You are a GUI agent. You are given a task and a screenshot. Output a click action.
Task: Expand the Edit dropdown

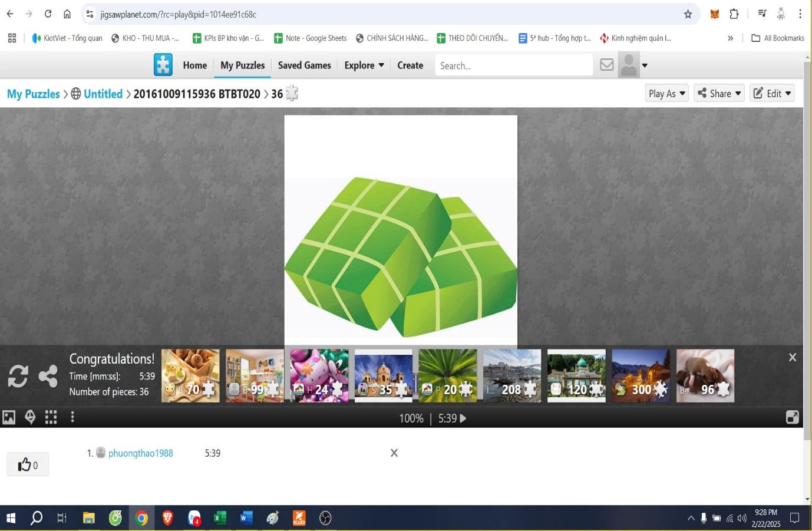[x=772, y=93]
